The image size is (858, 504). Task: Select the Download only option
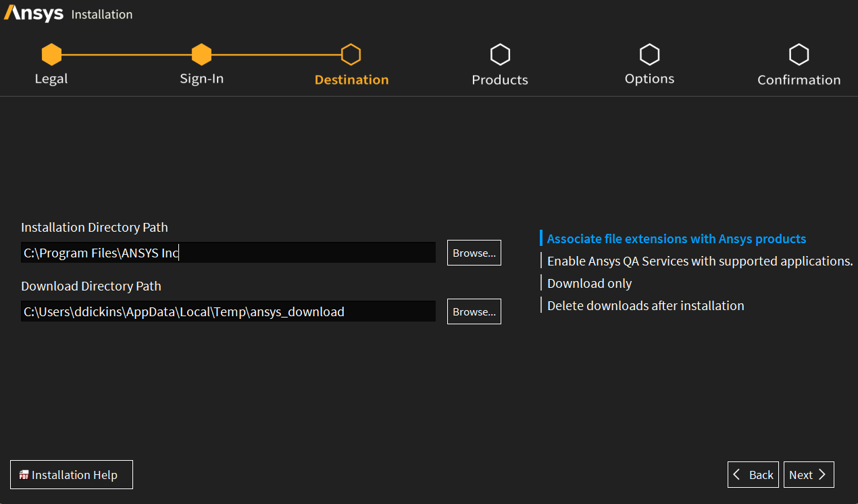tap(589, 283)
